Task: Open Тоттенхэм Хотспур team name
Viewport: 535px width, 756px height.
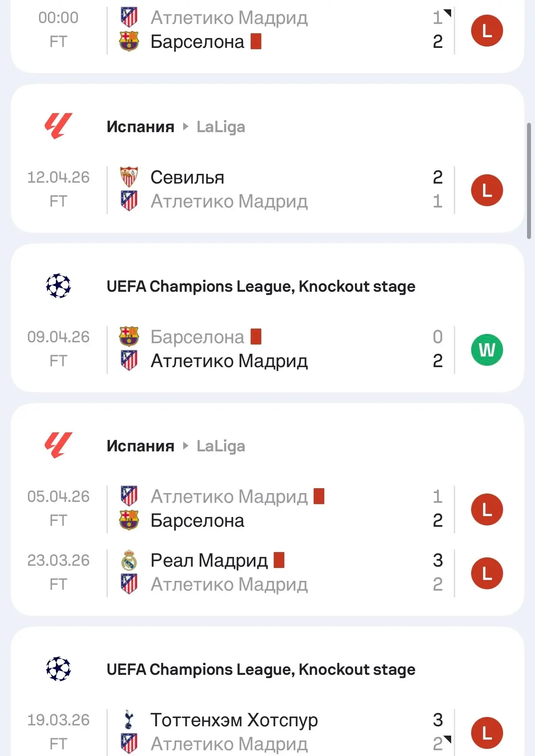Action: [234, 720]
